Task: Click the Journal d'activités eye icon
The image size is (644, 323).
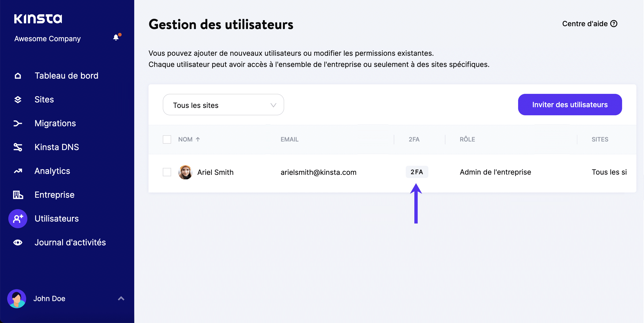Action: (x=18, y=242)
